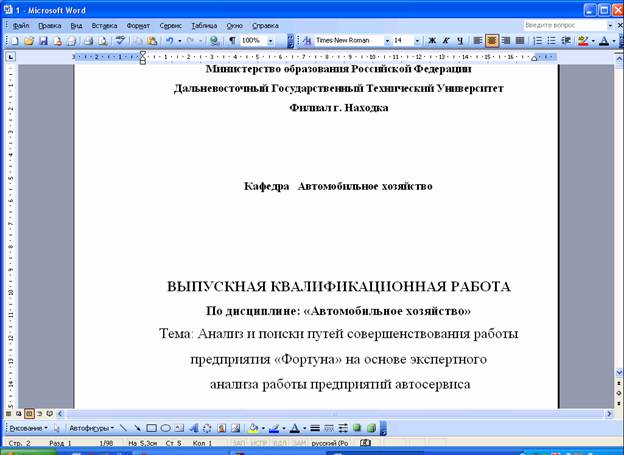
Task: Open the Справка menu
Action: tap(265, 25)
